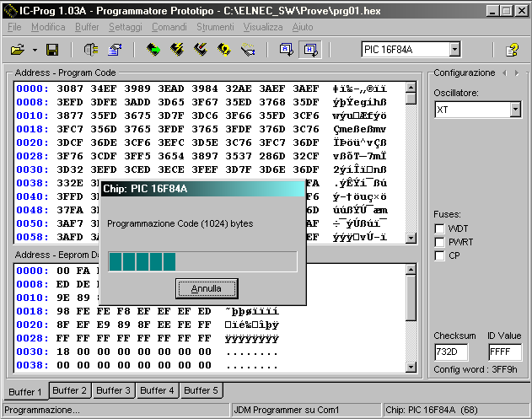This screenshot has height=419, width=532.
Task: Click the Program Code scrollbar thumb
Action: click(x=411, y=99)
